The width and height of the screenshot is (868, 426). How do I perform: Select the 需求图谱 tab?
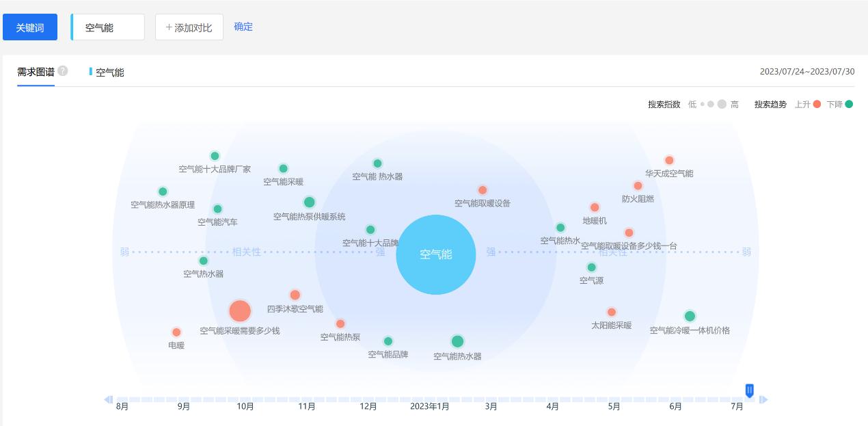click(x=36, y=71)
